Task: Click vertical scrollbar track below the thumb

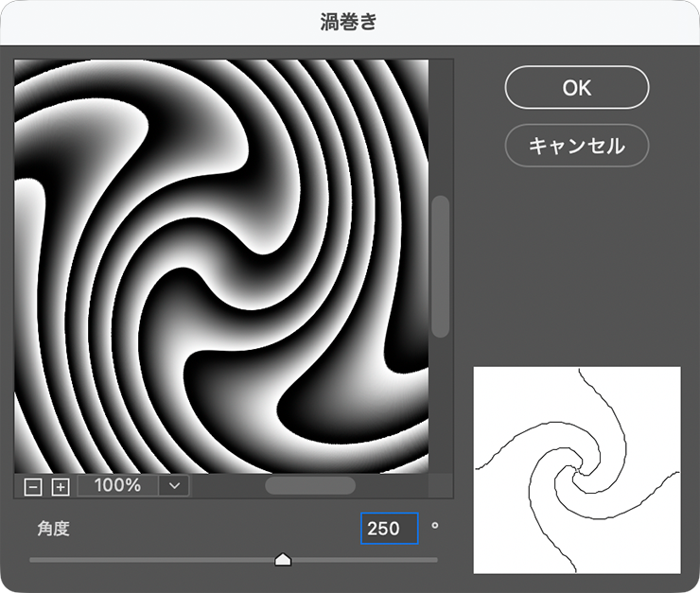Action: pyautogui.click(x=440, y=407)
